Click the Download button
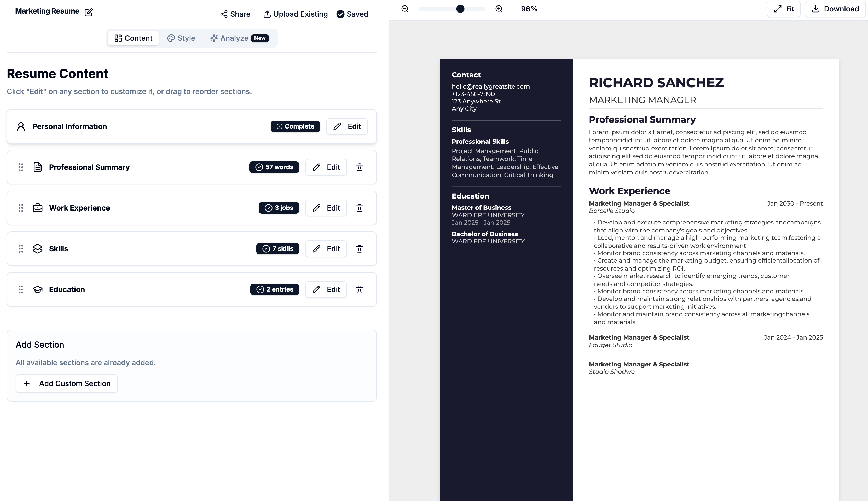Viewport: 868px width, 501px height. pos(835,9)
